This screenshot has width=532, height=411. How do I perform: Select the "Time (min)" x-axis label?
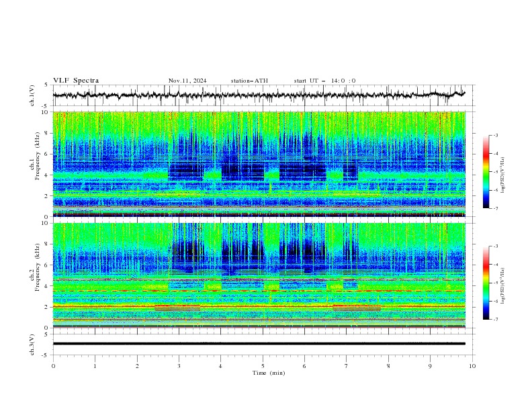(x=269, y=373)
